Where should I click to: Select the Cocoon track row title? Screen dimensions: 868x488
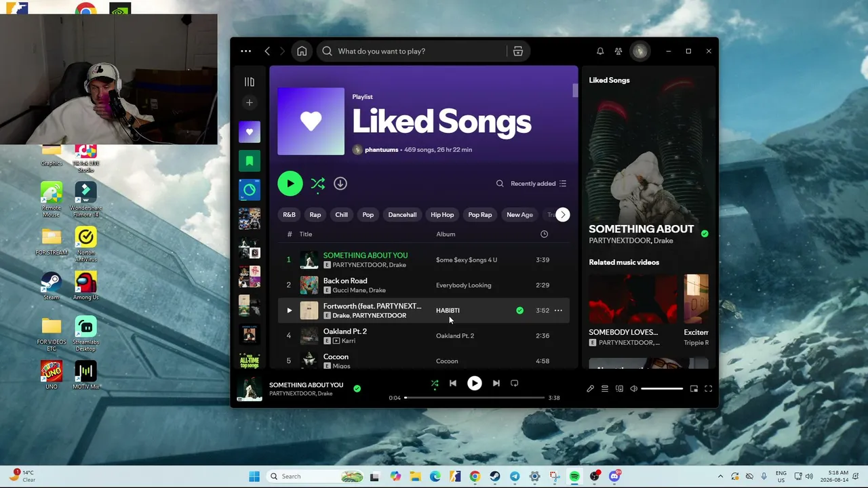[x=336, y=357]
